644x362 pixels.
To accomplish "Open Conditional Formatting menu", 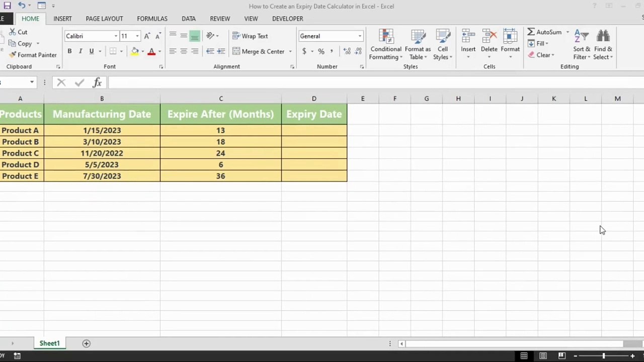I will (385, 45).
